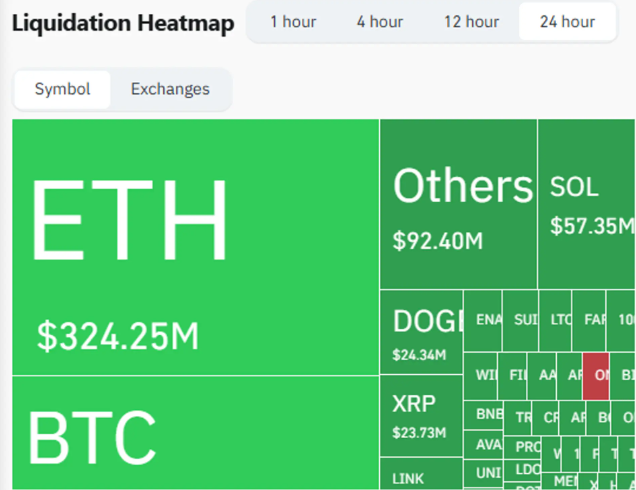
Task: Select the SOL $57.35M tile
Action: 586,205
